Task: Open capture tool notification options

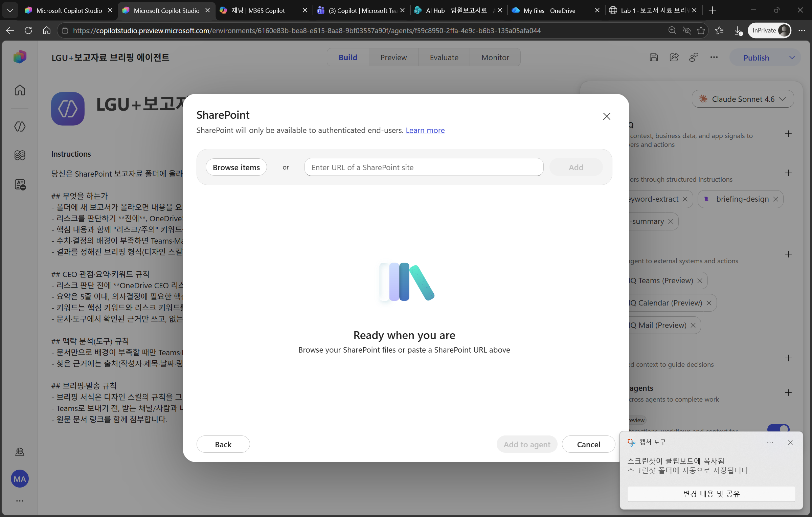Action: tap(770, 443)
